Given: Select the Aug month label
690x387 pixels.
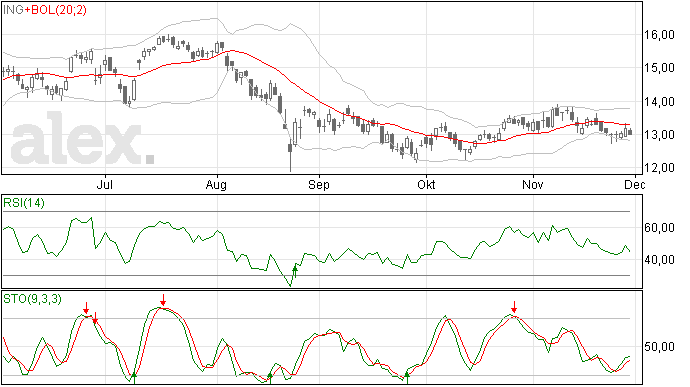Looking at the screenshot, I should [216, 185].
